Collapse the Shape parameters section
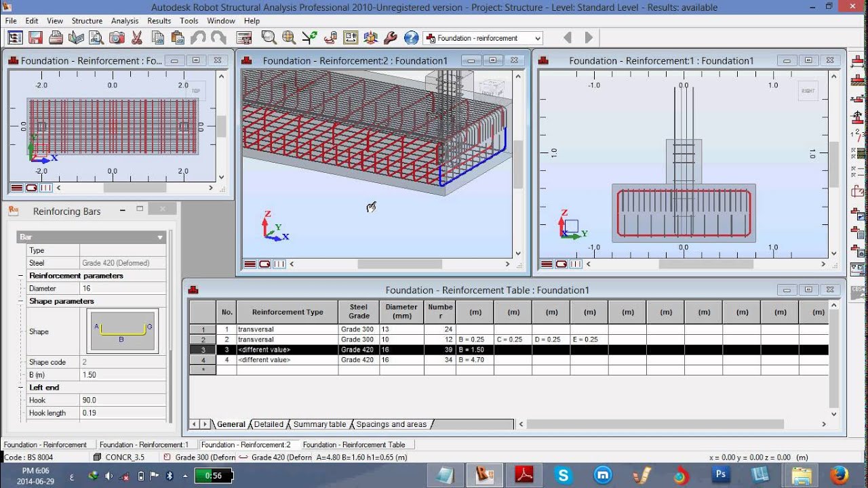Image resolution: width=868 pixels, height=488 pixels. (x=21, y=301)
